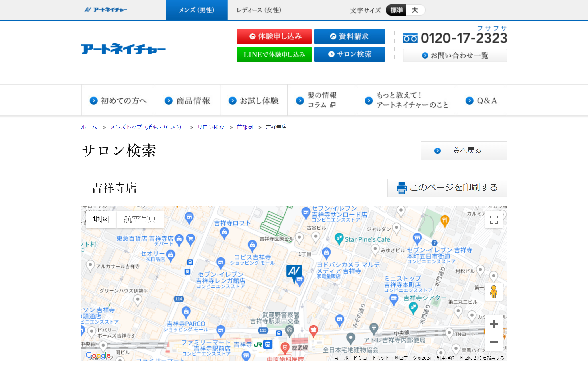Click このページを印刷する button

click(447, 188)
